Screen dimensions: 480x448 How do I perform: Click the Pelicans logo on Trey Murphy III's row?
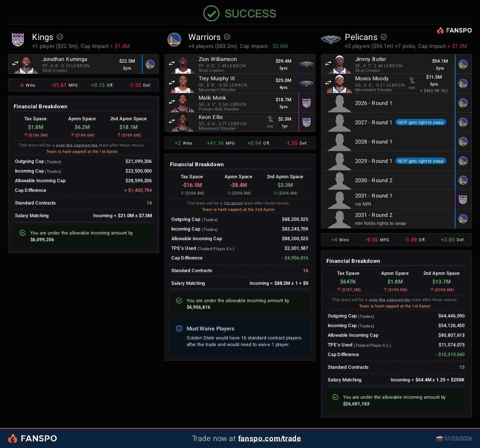pyautogui.click(x=306, y=84)
